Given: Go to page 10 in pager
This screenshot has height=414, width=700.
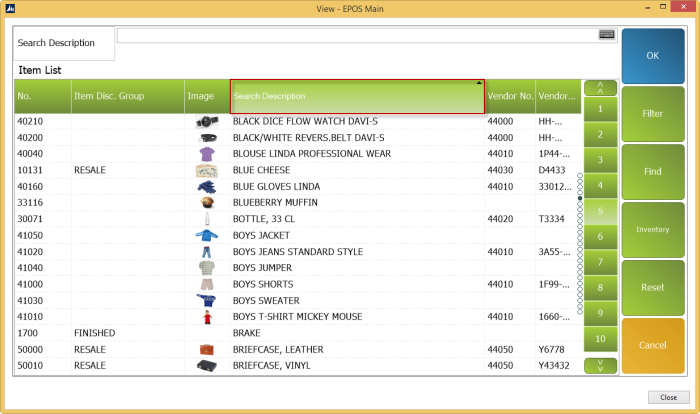Looking at the screenshot, I should click(600, 339).
